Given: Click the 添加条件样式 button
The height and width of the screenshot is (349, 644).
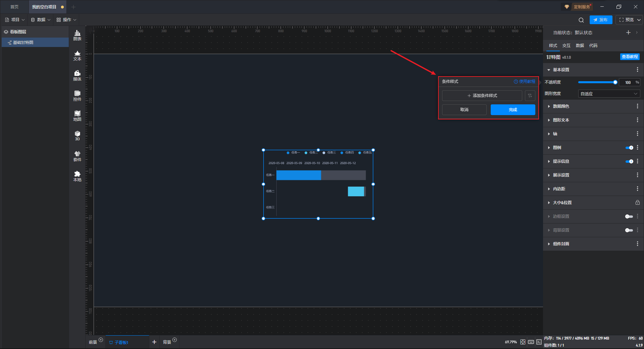Looking at the screenshot, I should click(x=482, y=96).
